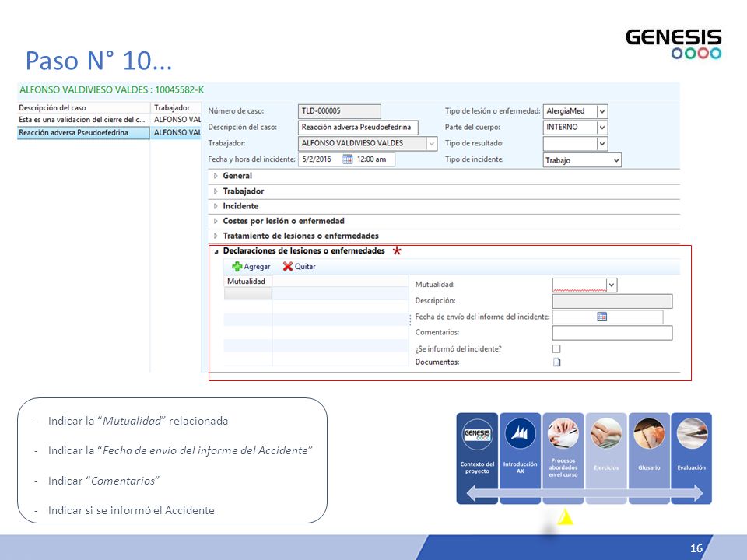Open the Procesos abordados en el curso tile

563,458
